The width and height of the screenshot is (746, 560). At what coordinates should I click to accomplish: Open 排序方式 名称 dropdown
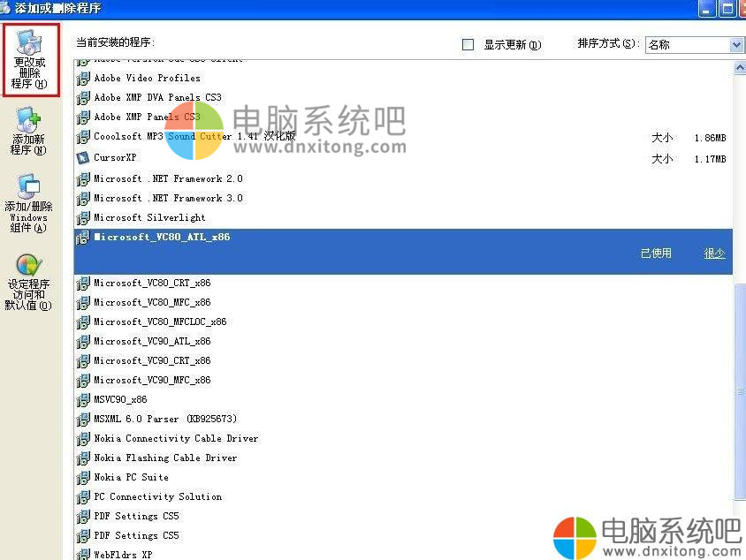tap(694, 45)
